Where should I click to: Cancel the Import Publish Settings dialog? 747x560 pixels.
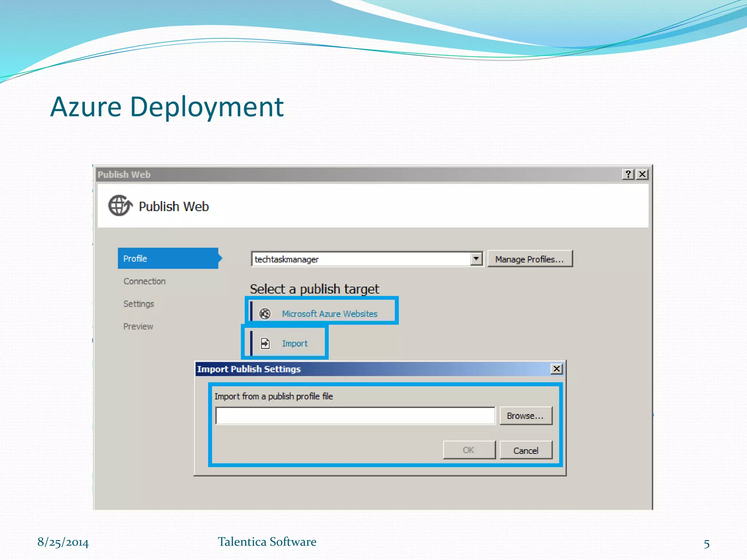coord(526,450)
